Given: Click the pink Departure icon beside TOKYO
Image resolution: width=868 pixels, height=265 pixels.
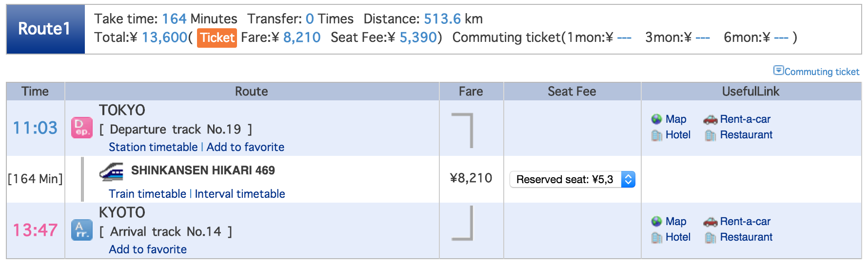Looking at the screenshot, I should pyautogui.click(x=82, y=128).
